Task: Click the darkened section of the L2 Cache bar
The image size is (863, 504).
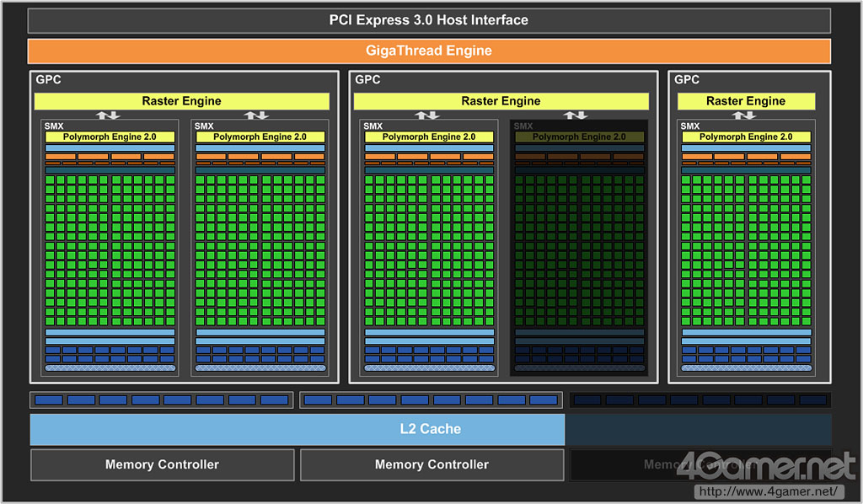Action: coord(698,430)
